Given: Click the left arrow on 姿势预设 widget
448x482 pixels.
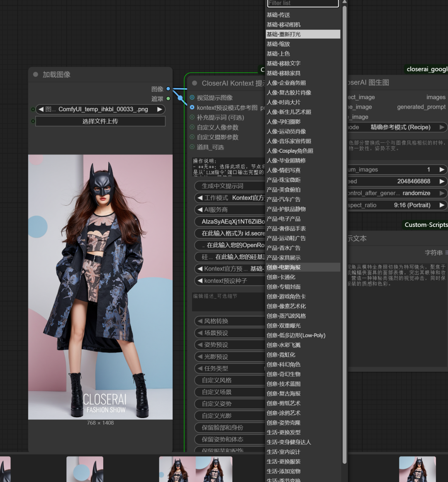Looking at the screenshot, I should pos(200,345).
